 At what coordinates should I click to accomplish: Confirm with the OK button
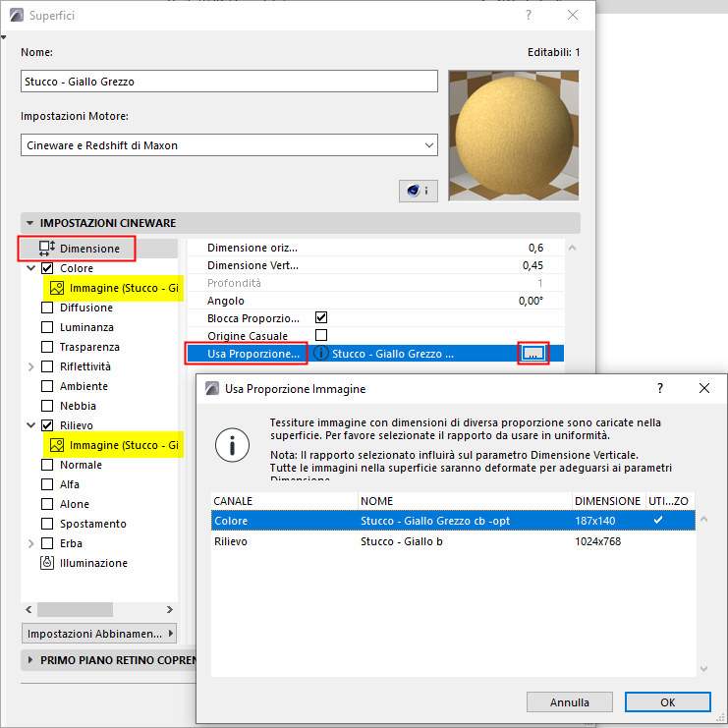tap(668, 702)
